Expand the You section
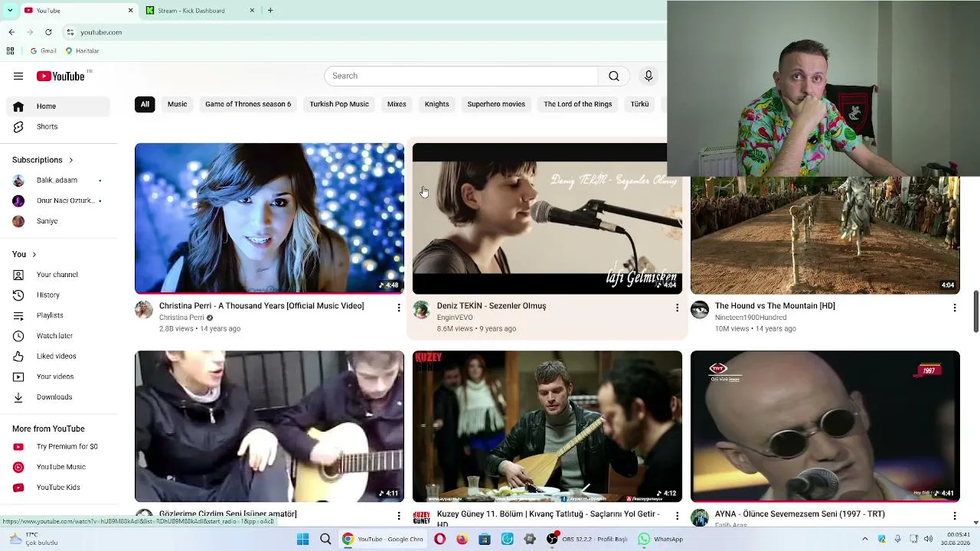980x551 pixels. pos(24,254)
